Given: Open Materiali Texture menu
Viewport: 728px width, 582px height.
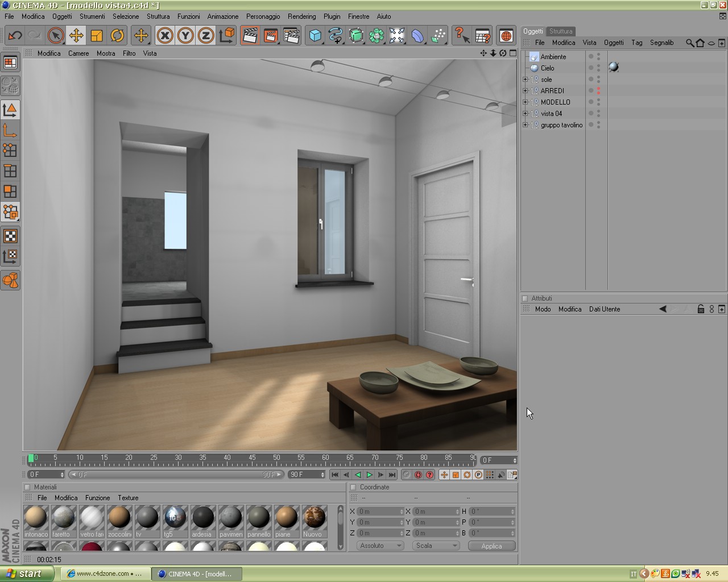Looking at the screenshot, I should pyautogui.click(x=128, y=498).
